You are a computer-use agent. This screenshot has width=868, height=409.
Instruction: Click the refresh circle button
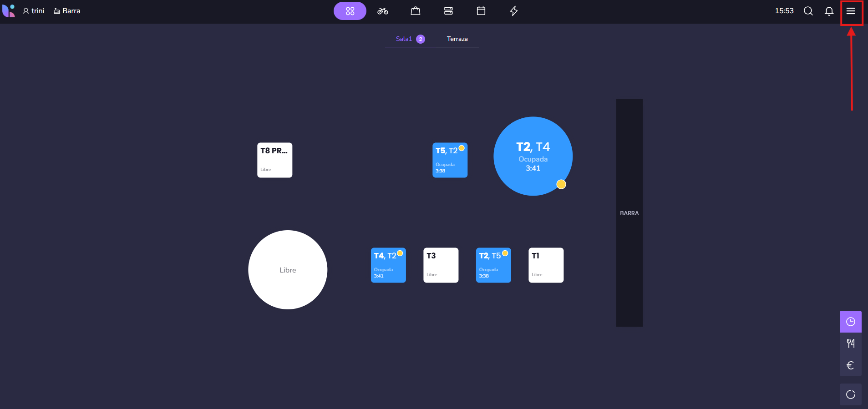[x=850, y=394]
